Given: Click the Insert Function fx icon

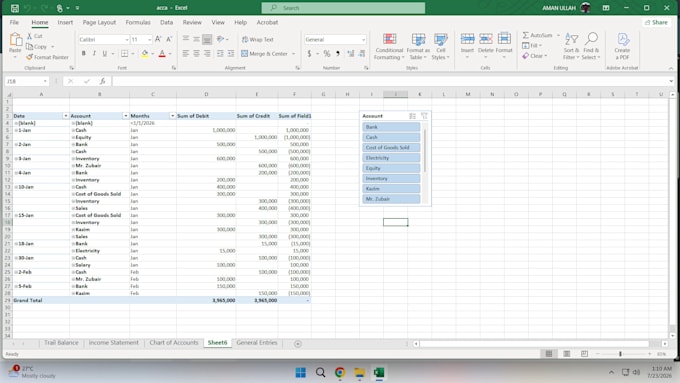Looking at the screenshot, I should tap(102, 81).
